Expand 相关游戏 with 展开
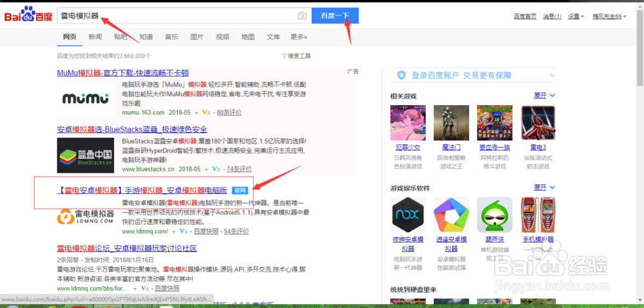Screen dimensions: 644x308 544,95
